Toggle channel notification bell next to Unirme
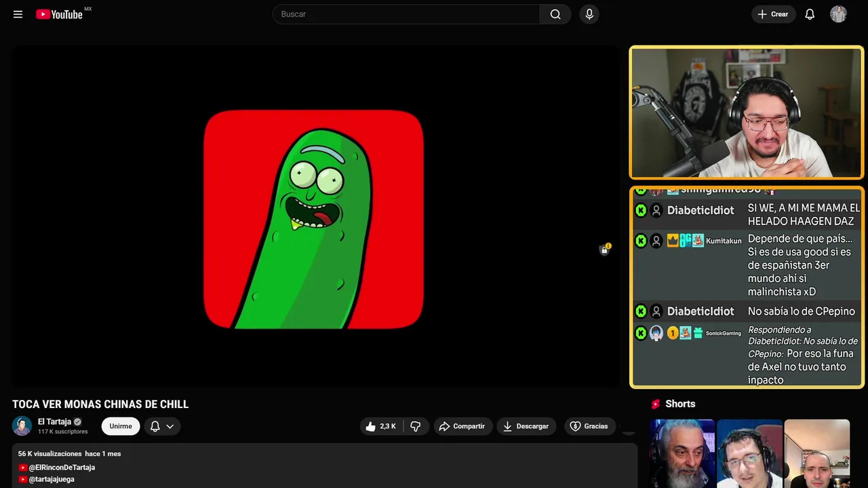 coord(155,426)
